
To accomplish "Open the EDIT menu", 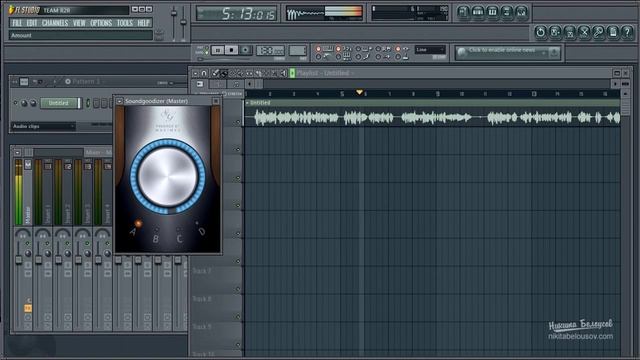I will click(x=31, y=23).
